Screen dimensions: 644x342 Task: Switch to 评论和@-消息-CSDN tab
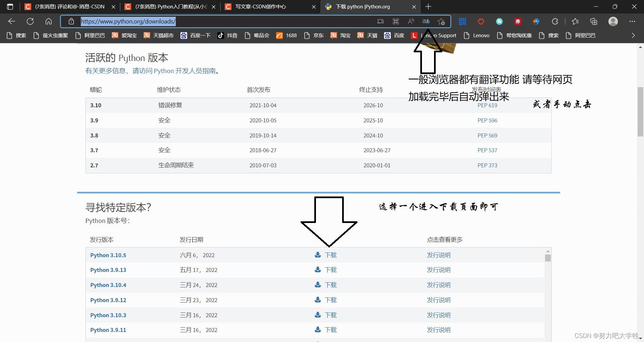(70, 7)
